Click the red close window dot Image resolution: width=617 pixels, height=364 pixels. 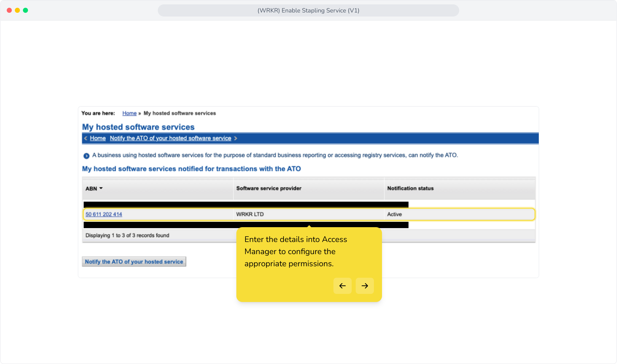pyautogui.click(x=9, y=10)
